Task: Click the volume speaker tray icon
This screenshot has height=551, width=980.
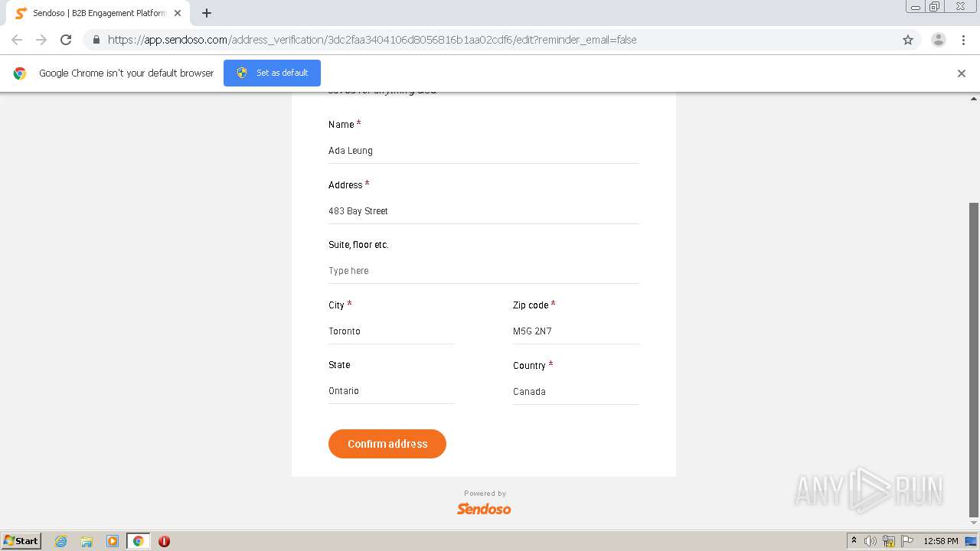Action: 871,541
